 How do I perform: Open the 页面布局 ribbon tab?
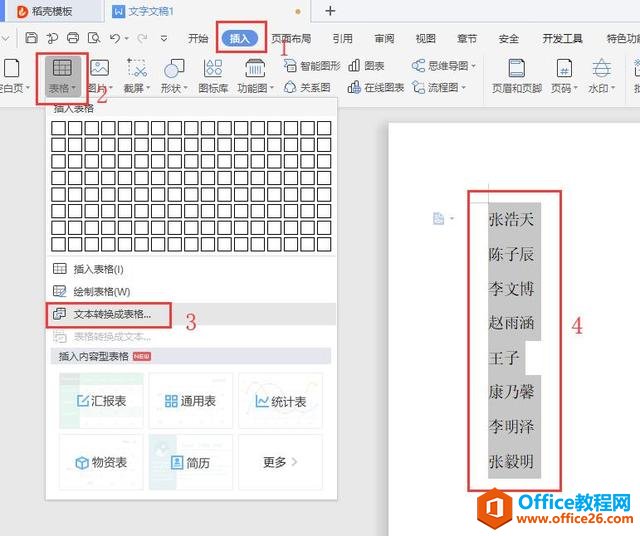click(x=291, y=39)
